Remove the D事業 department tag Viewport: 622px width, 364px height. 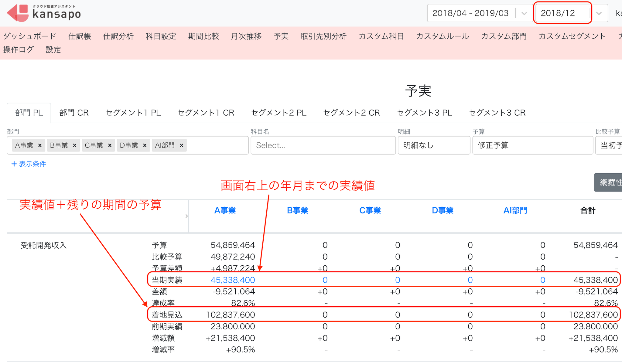pyautogui.click(x=145, y=145)
